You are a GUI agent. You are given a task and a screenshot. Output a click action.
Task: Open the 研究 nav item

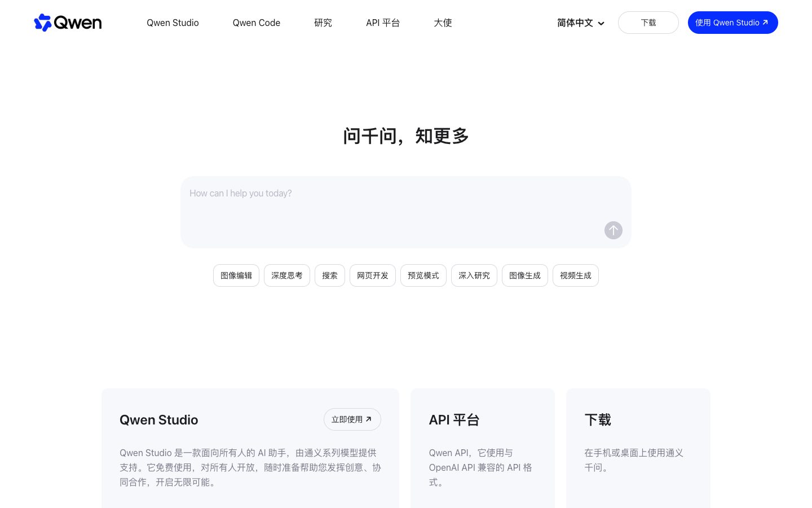click(323, 23)
